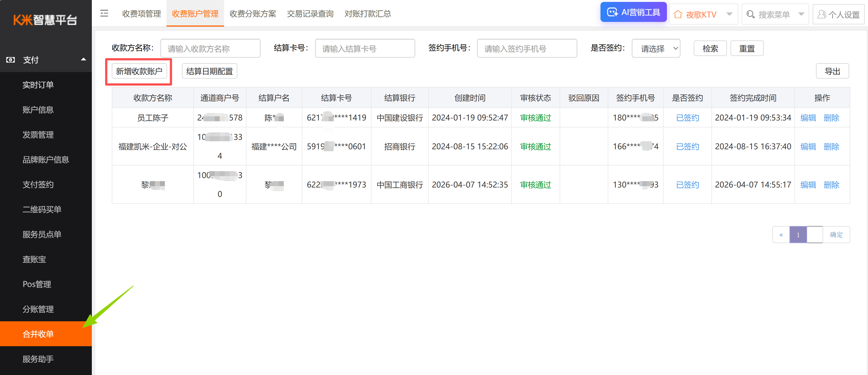Click the magnifier icon in 搜索菜单
This screenshot has width=868, height=375.
pos(750,14)
